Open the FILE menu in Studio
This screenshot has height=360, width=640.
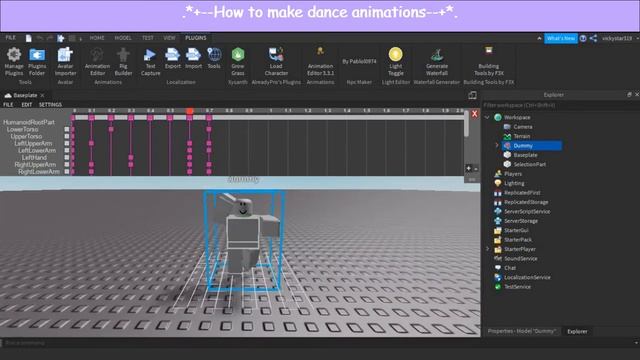pos(10,38)
